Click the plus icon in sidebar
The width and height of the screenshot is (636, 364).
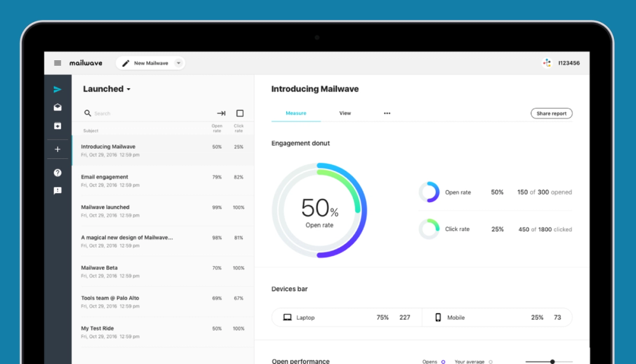click(x=58, y=149)
